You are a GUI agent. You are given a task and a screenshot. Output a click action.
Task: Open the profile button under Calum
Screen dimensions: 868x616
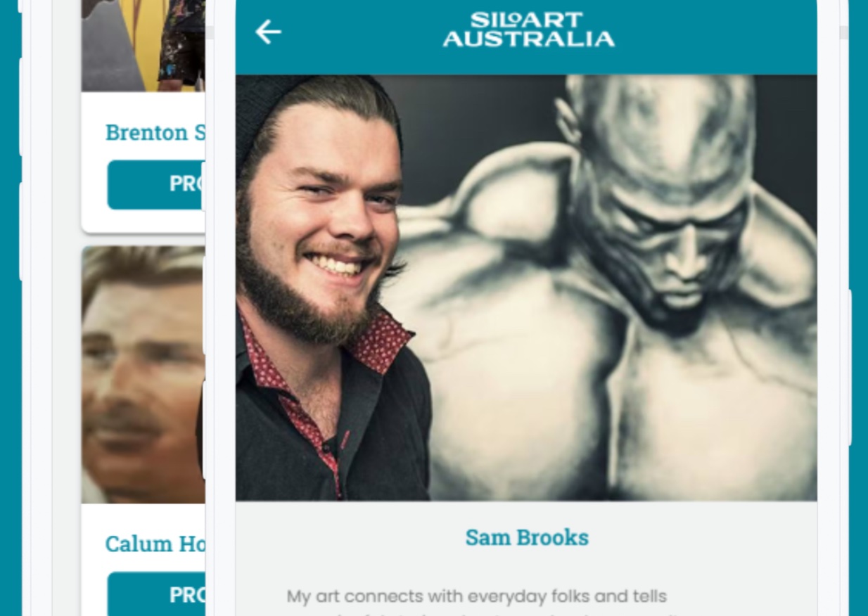pos(156,594)
